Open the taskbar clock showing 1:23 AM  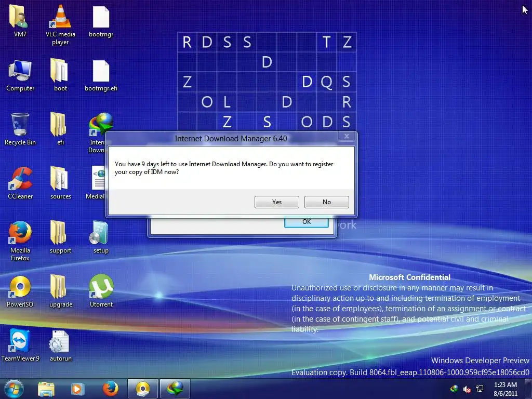[506, 389]
